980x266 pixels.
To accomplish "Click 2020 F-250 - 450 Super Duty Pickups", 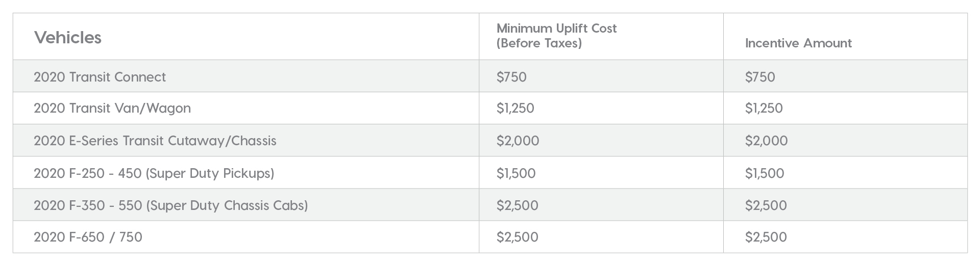I will pos(154,173).
